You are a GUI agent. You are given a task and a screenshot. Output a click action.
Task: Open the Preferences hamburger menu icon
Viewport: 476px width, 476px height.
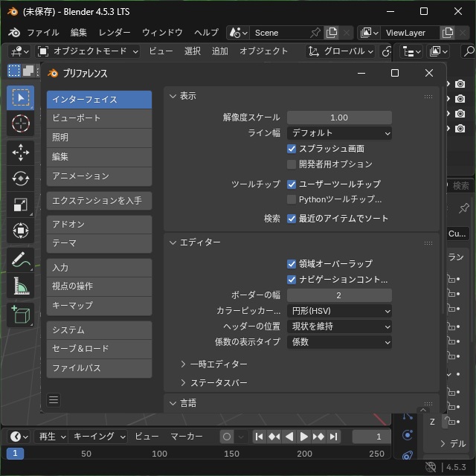tap(54, 400)
